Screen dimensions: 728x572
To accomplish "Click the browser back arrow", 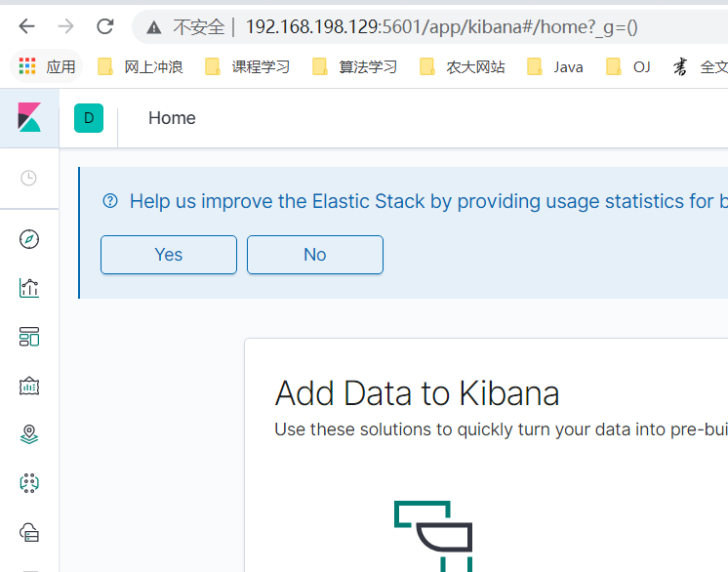I will (x=27, y=27).
